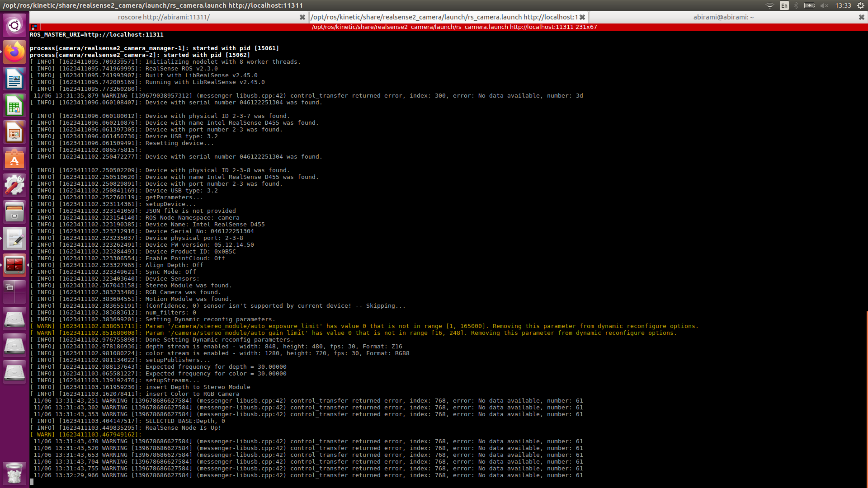The height and width of the screenshot is (488, 868).
Task: Open the Files archive manager icon
Action: pyautogui.click(x=14, y=212)
